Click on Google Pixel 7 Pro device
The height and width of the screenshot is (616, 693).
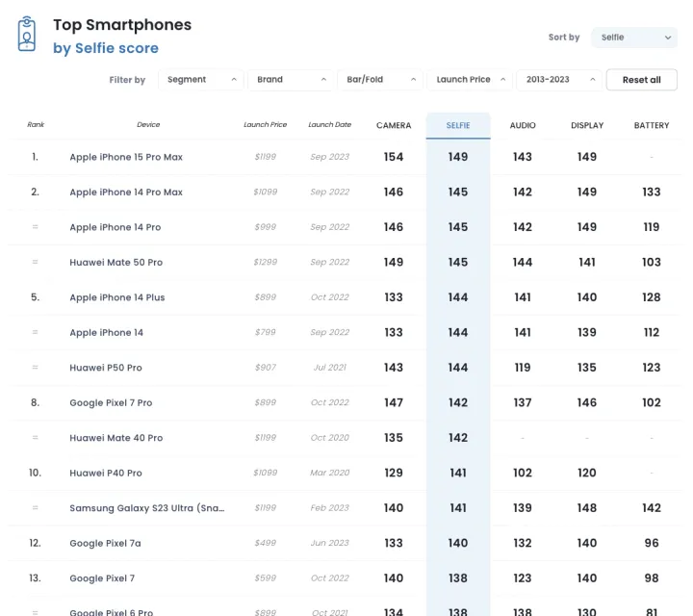[x=111, y=403]
